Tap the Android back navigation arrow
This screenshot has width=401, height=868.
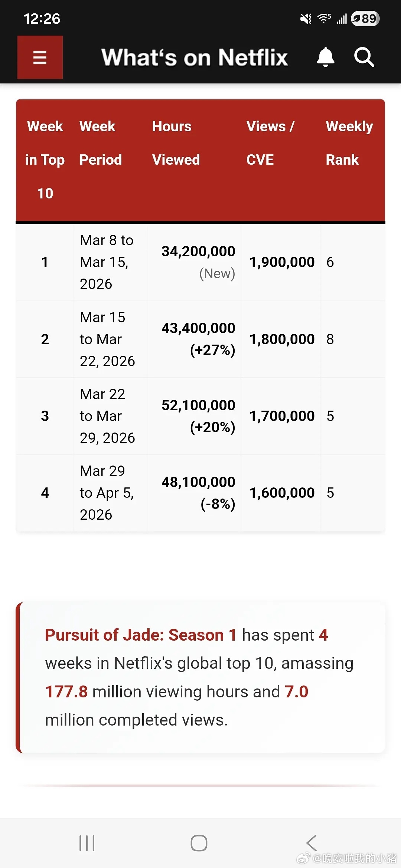(312, 843)
